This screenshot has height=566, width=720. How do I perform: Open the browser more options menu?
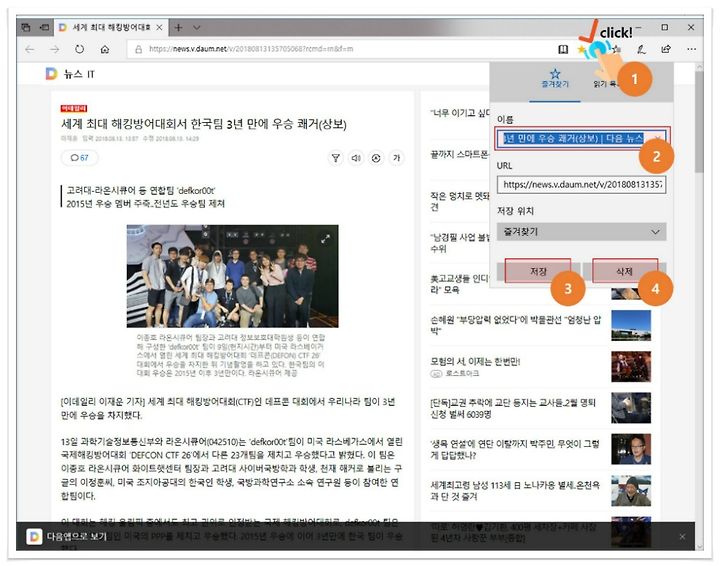point(691,49)
